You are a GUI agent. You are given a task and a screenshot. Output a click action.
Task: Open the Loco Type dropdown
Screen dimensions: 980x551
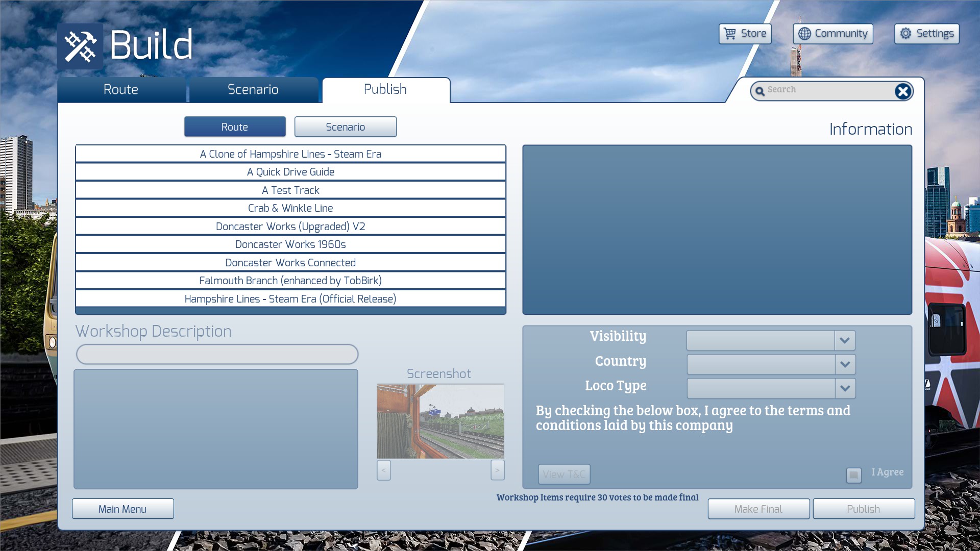(x=845, y=388)
